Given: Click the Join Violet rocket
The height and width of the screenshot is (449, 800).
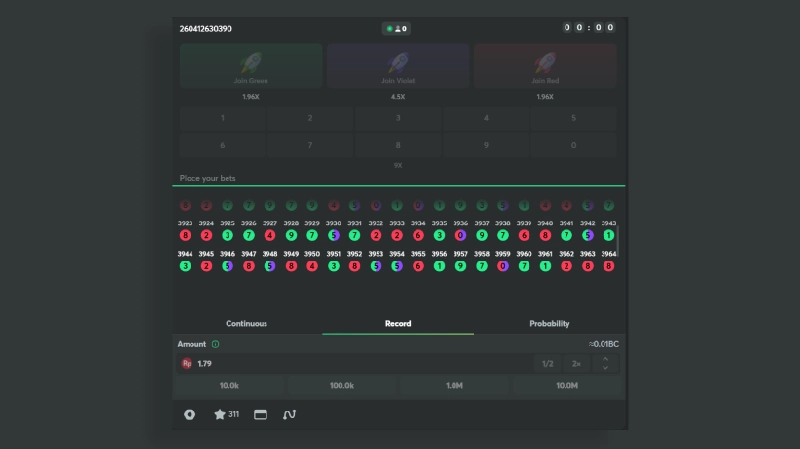Looking at the screenshot, I should [398, 65].
